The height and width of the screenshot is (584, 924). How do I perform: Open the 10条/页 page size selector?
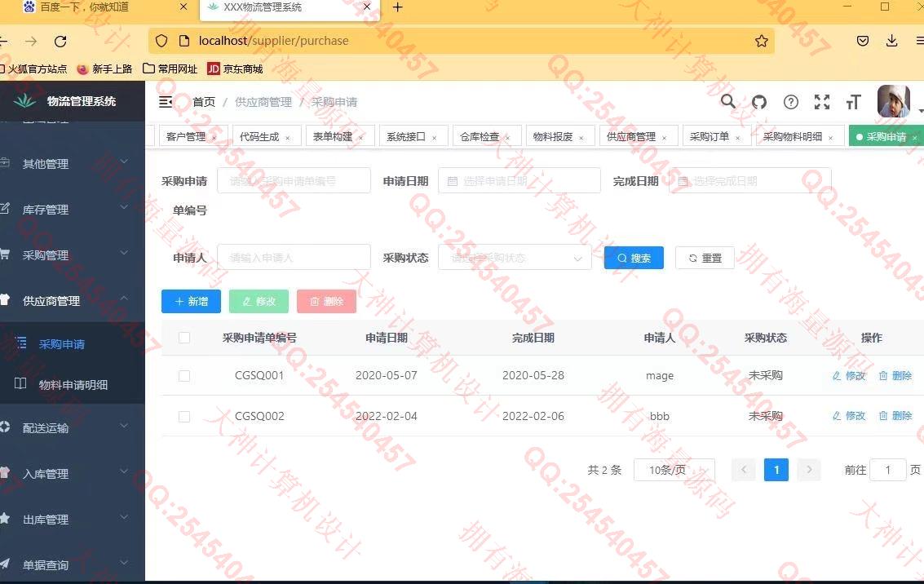click(x=674, y=470)
